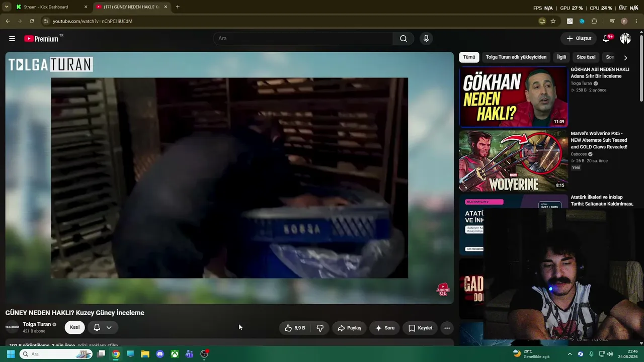The image size is (644, 362).
Task: Open the weather widget showing 29°C
Action: click(531, 354)
